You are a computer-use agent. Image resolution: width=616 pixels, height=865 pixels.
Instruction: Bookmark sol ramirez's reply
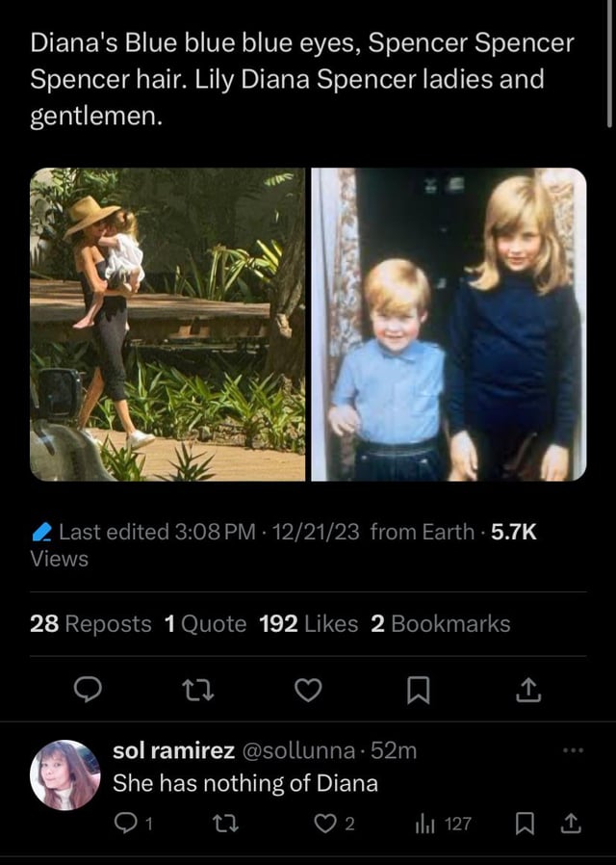pyautogui.click(x=525, y=823)
